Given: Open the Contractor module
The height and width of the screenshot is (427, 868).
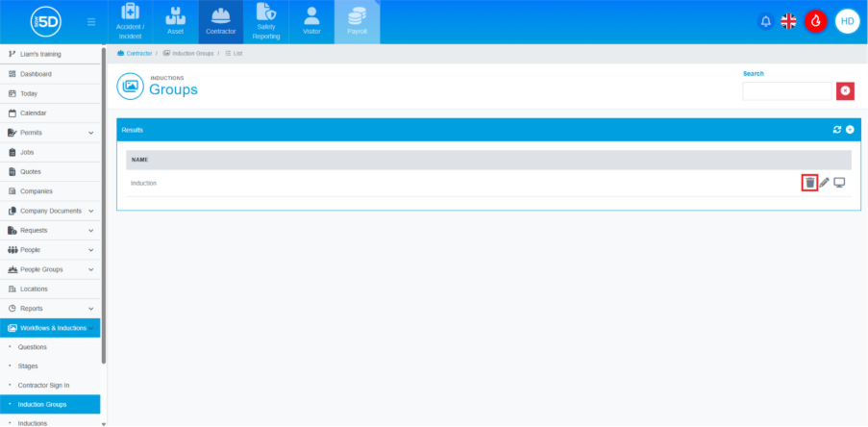Looking at the screenshot, I should (221, 22).
